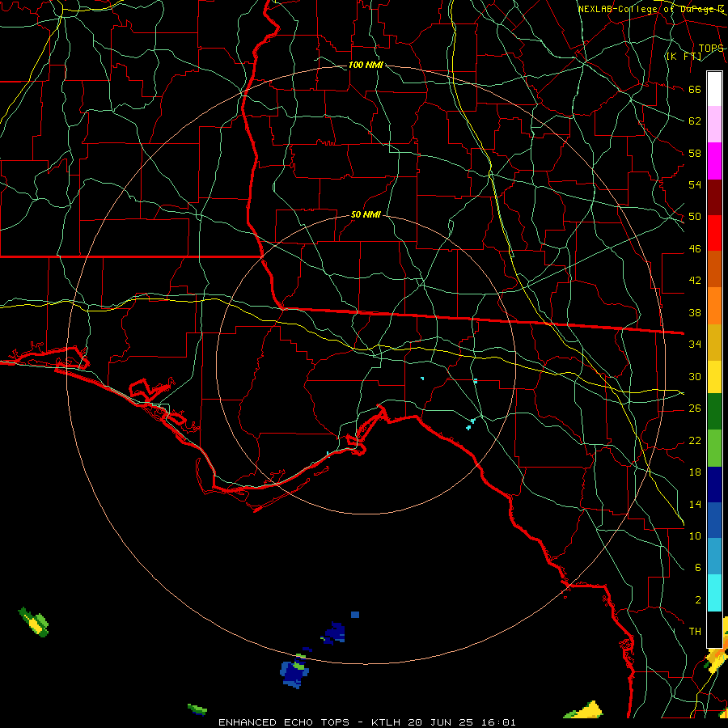The height and width of the screenshot is (728, 728).
Task: Click the TOPS legend title
Action: (x=711, y=49)
